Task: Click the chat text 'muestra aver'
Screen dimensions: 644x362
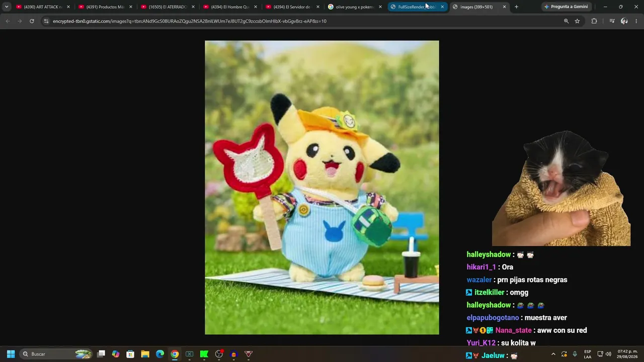Action: click(546, 318)
